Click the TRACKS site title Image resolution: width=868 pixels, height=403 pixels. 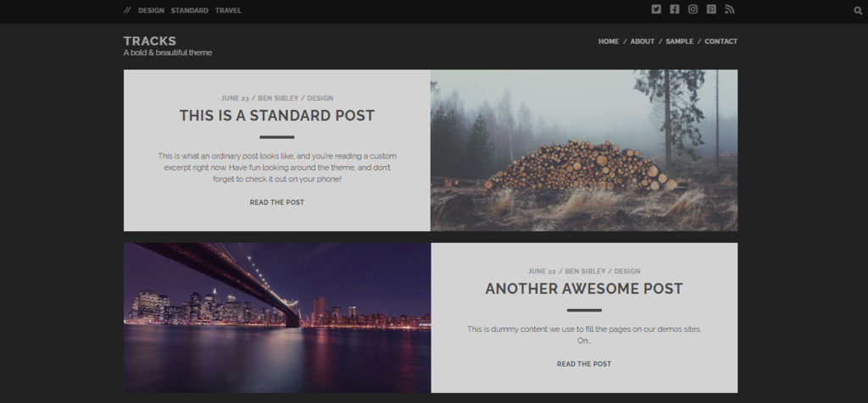pyautogui.click(x=150, y=41)
